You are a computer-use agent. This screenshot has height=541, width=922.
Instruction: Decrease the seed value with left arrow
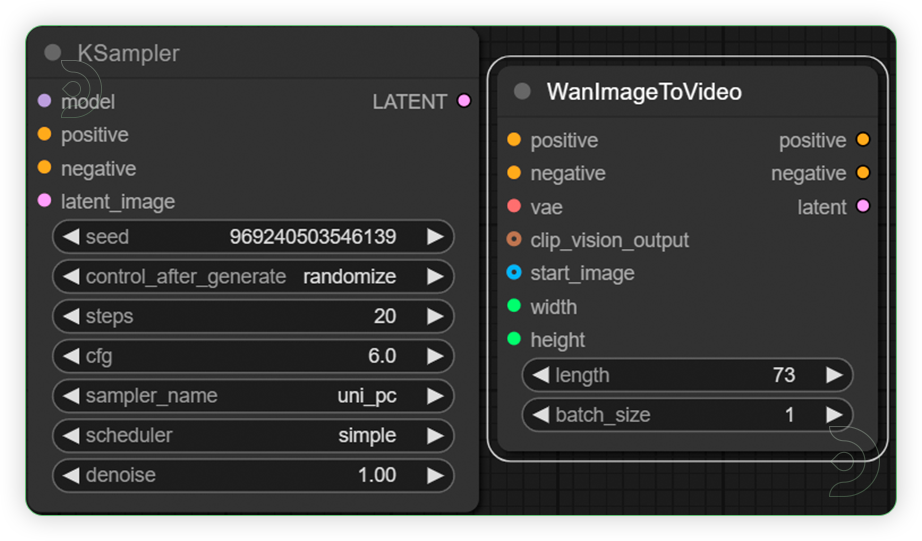pyautogui.click(x=71, y=236)
